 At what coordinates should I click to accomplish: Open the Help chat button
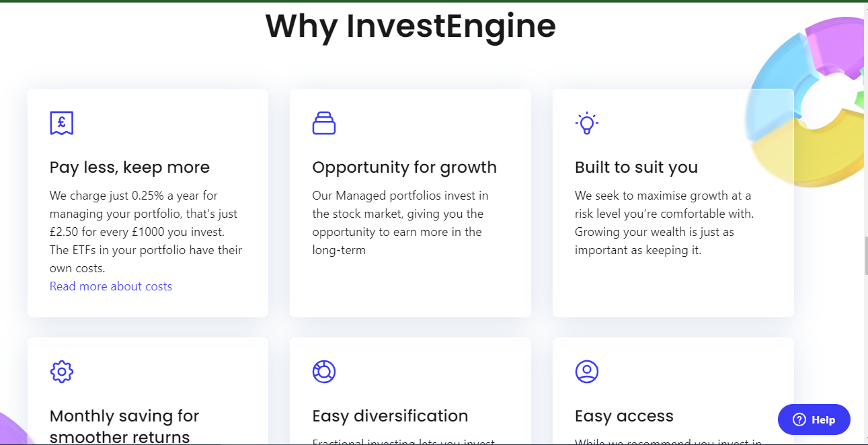click(x=814, y=420)
